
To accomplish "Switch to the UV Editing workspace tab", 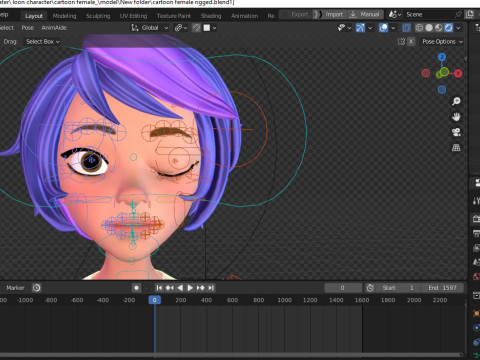I will pos(133,16).
